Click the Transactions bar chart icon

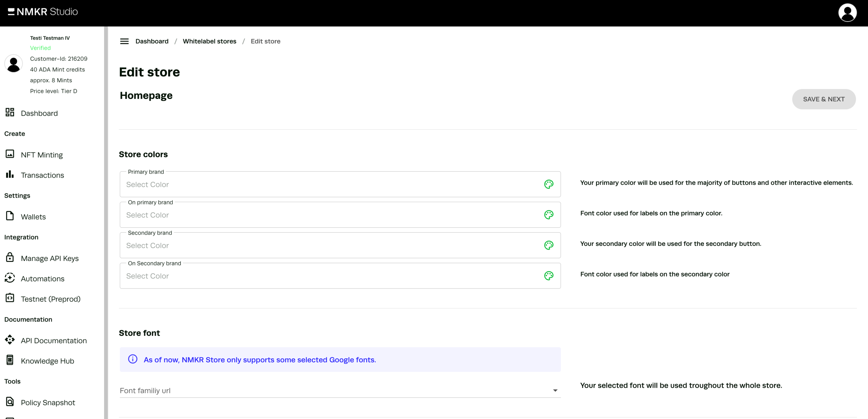click(x=10, y=175)
